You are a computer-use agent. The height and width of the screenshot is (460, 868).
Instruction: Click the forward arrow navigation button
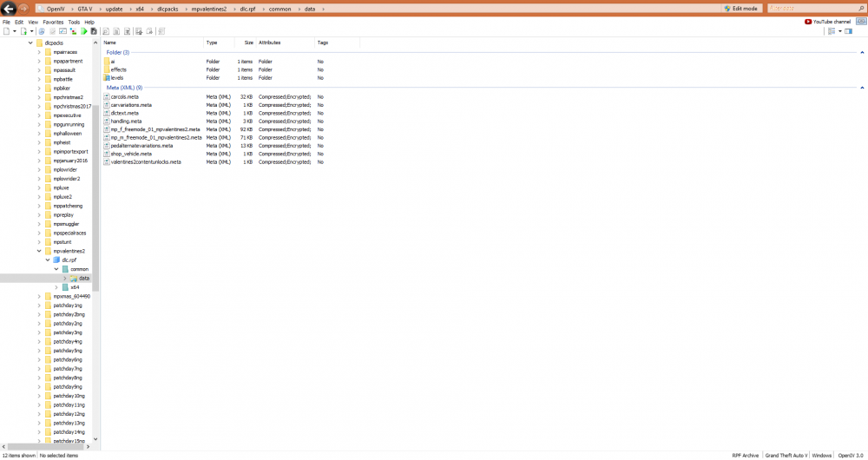click(x=23, y=9)
